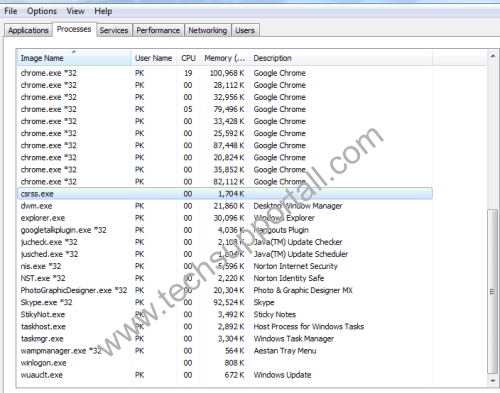The image size is (500, 393).
Task: Select the csrss.exe process
Action: coord(225,194)
